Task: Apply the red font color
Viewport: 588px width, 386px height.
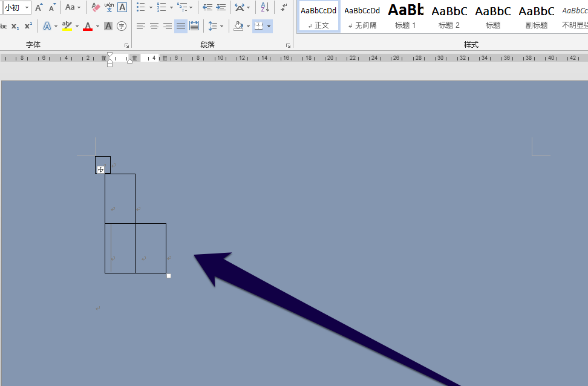Action: point(88,26)
